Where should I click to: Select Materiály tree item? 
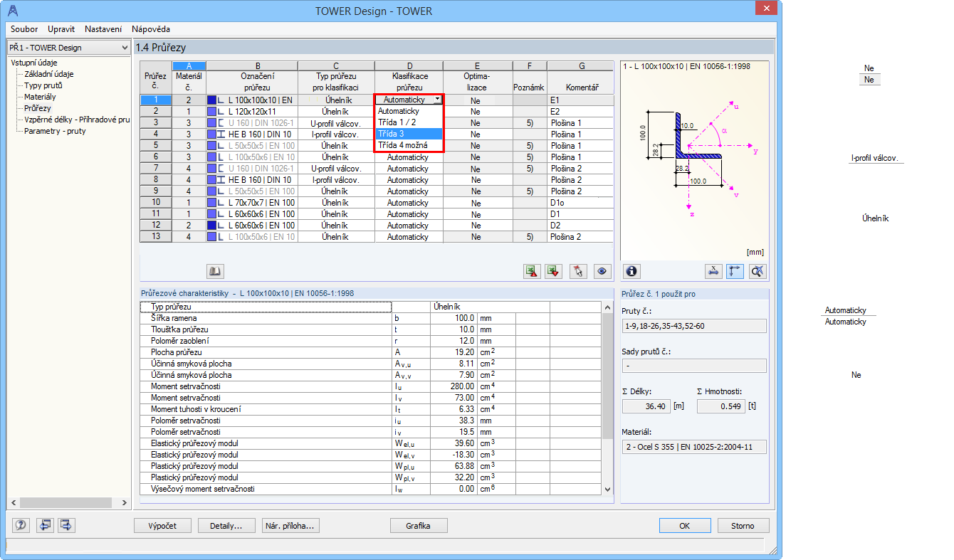pyautogui.click(x=40, y=97)
